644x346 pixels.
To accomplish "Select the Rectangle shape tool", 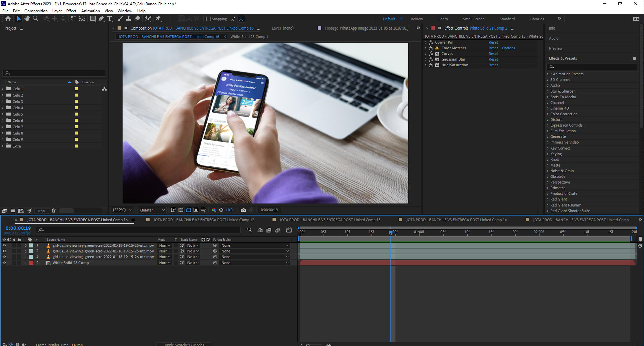I will pyautogui.click(x=93, y=19).
